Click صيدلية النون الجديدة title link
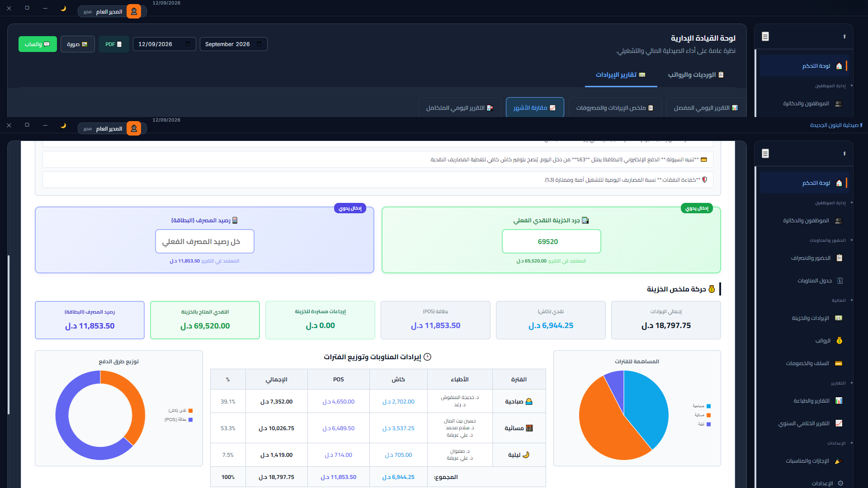868x488 pixels. click(836, 125)
